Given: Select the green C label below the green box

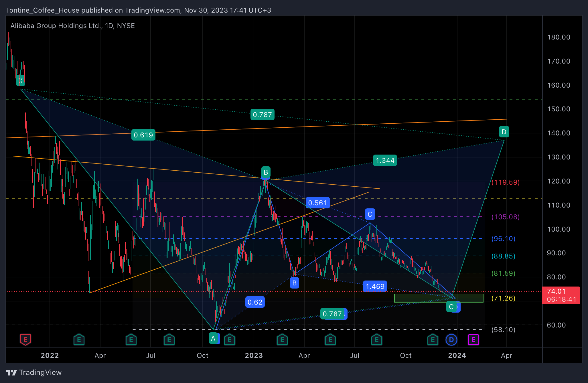Looking at the screenshot, I should click(451, 307).
